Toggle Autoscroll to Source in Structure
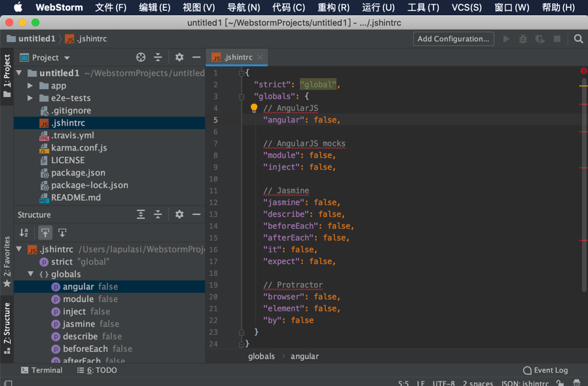 [x=45, y=233]
